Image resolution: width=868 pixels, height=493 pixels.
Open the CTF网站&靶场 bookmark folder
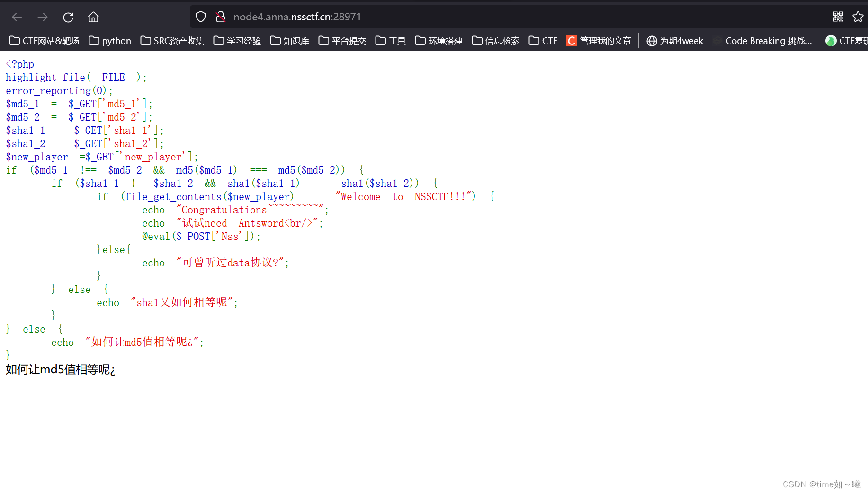(x=44, y=41)
